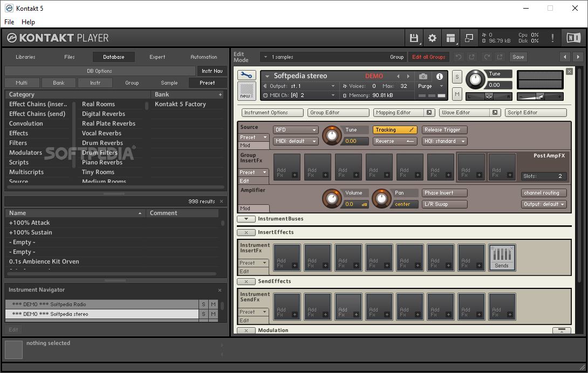Open the Purge dropdown menu
Viewport: 588px width, 373px height.
click(x=431, y=86)
